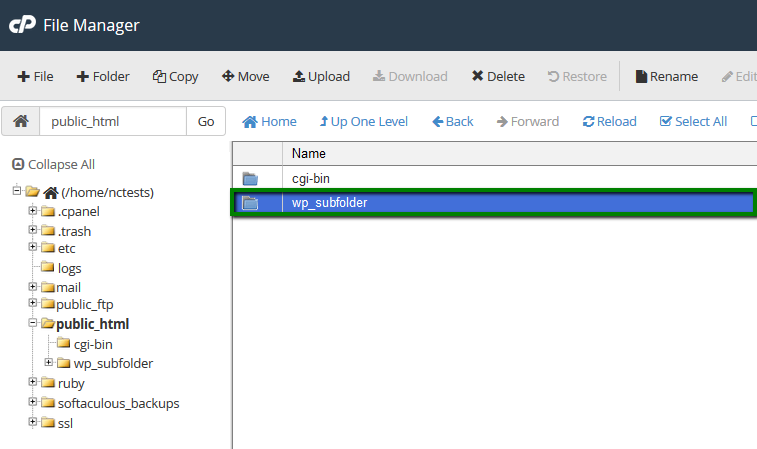Viewport: 757px width, 449px height.
Task: Expand the wp_subfolder tree node
Action: click(50, 363)
